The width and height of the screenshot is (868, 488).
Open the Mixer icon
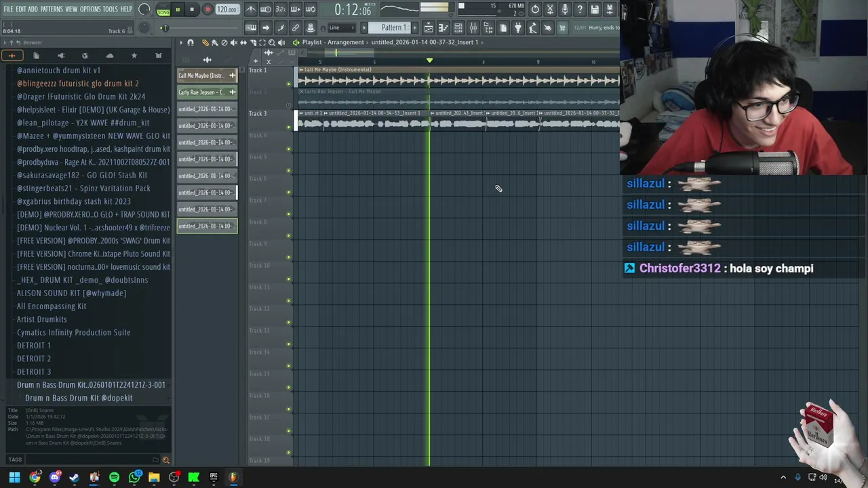(473, 28)
